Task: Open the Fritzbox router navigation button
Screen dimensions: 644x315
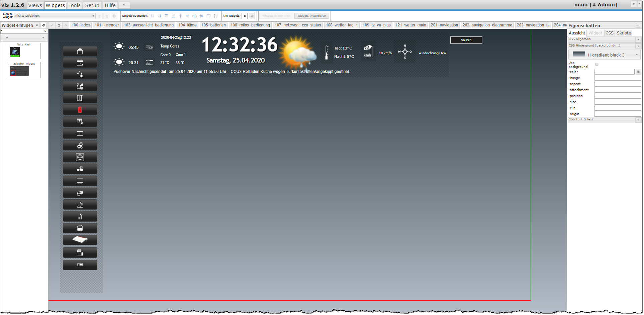Action: pyautogui.click(x=80, y=240)
